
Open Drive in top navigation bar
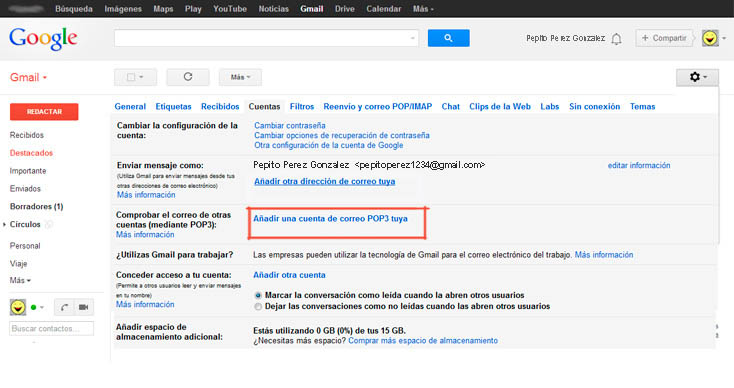(345, 8)
